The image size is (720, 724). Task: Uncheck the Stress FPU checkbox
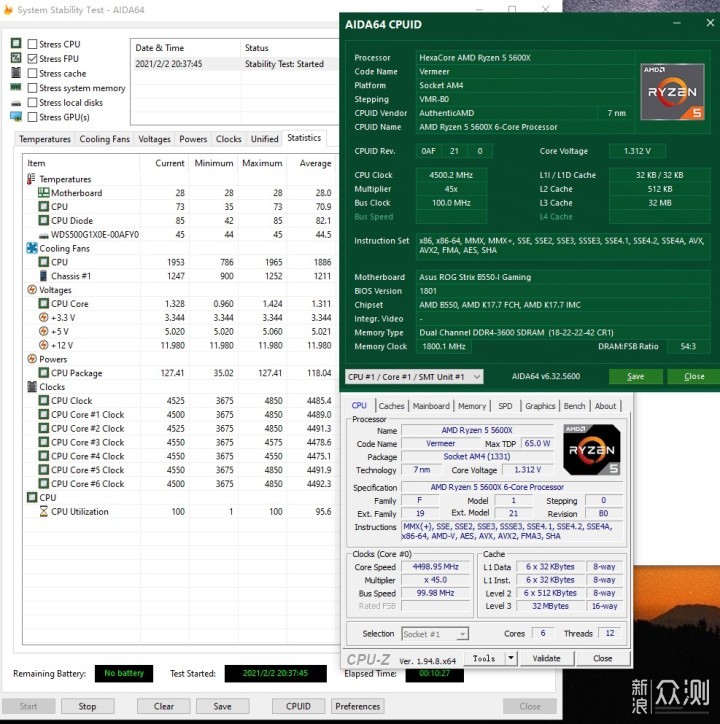pos(32,59)
